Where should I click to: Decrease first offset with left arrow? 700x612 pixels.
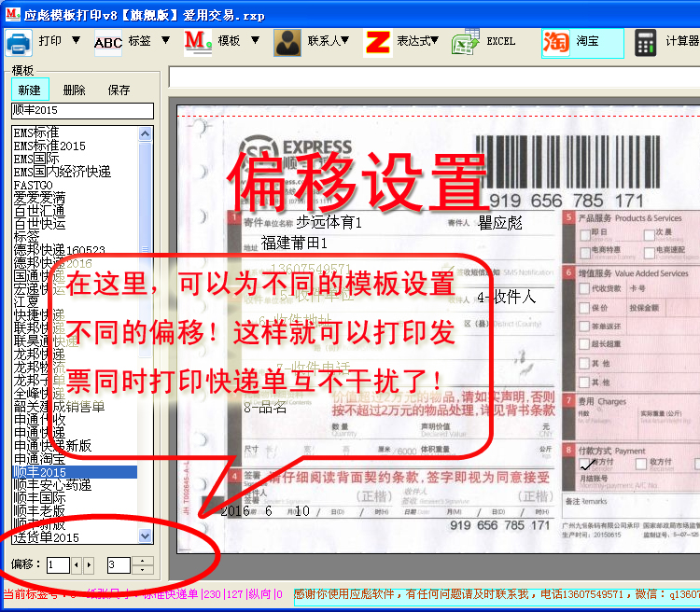(77, 565)
